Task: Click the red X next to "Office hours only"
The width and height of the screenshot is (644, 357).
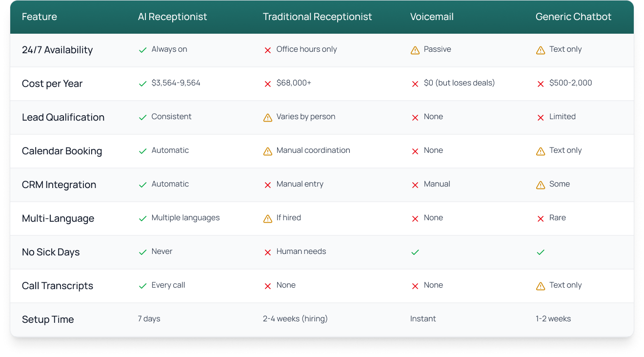Action: pos(267,50)
